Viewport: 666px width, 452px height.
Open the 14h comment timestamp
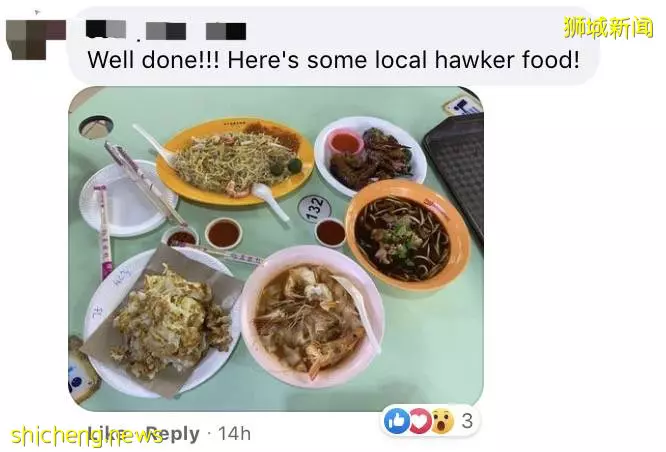(x=234, y=434)
